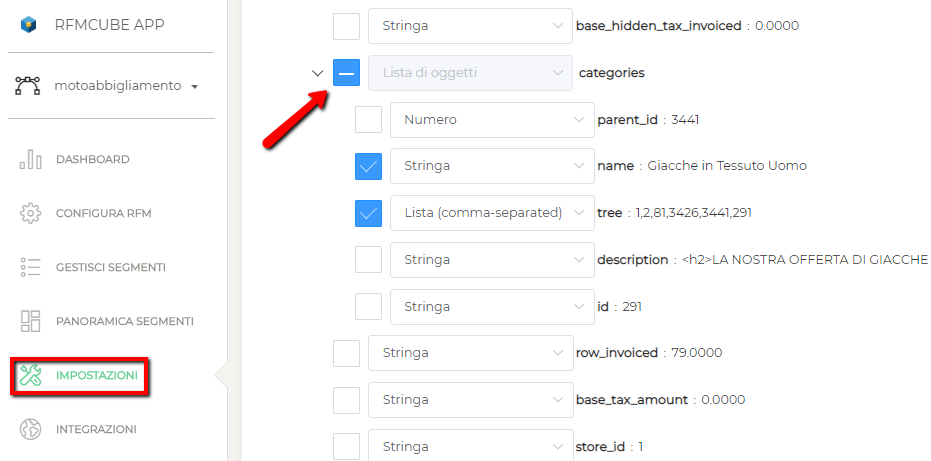This screenshot has width=931, height=461.
Task: Click the Configura RFM gear icon
Action: 30,213
